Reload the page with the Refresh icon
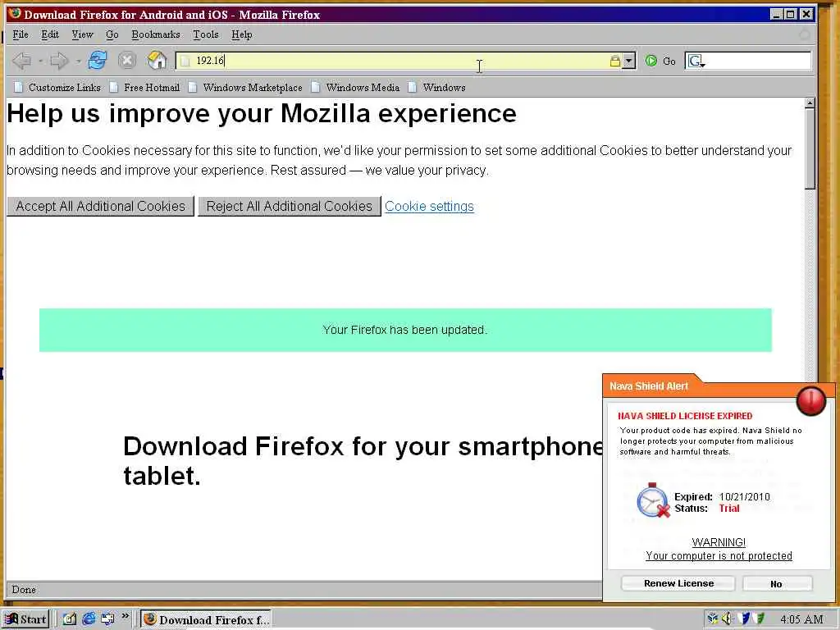The width and height of the screenshot is (840, 630). tap(97, 61)
